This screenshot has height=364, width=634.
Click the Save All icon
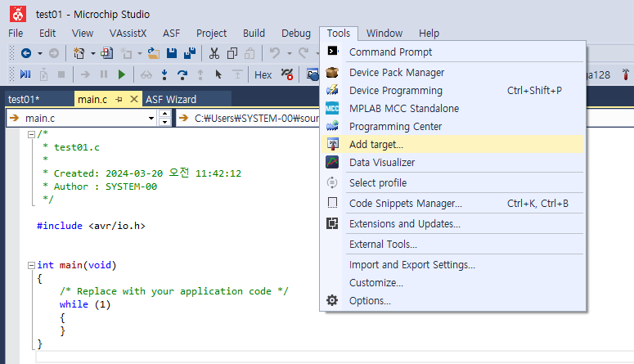[x=190, y=53]
